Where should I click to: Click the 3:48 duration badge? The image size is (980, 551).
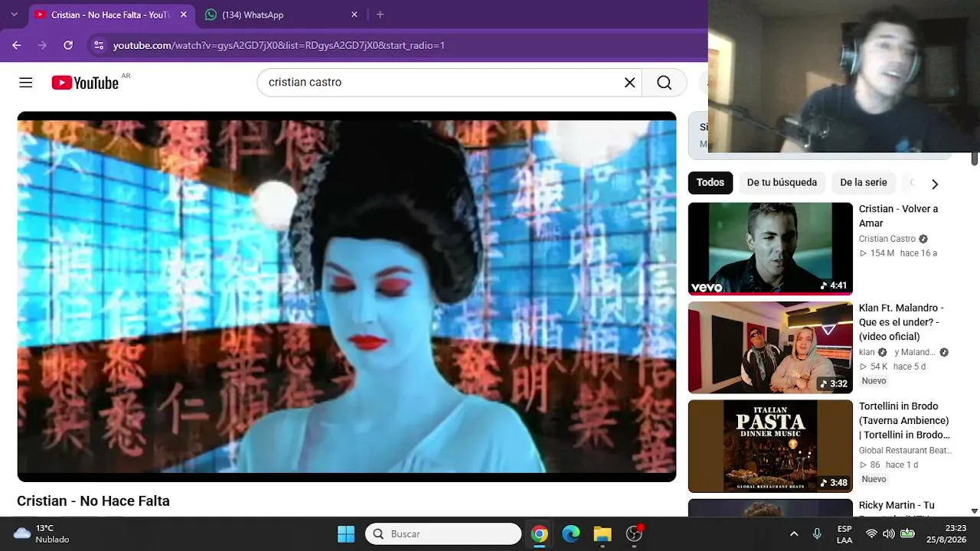tap(833, 483)
